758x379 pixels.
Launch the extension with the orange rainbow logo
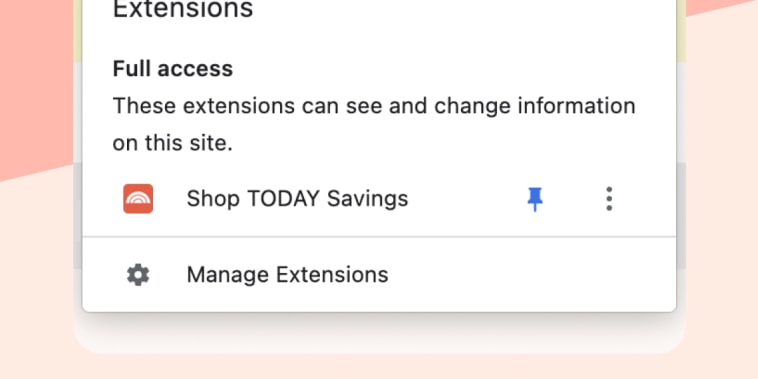tap(138, 199)
